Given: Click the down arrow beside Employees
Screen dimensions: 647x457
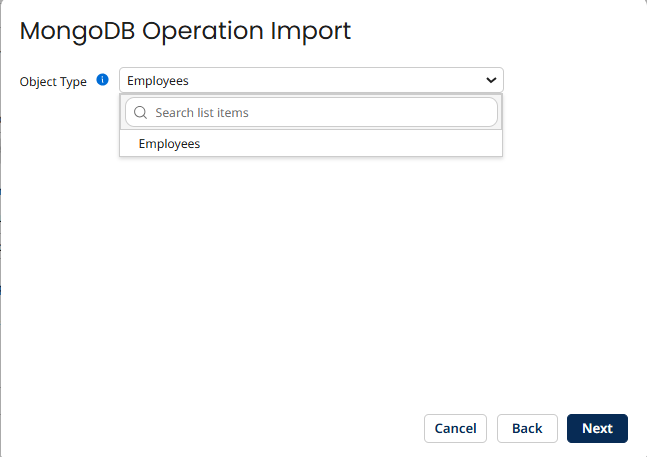Looking at the screenshot, I should [x=490, y=80].
